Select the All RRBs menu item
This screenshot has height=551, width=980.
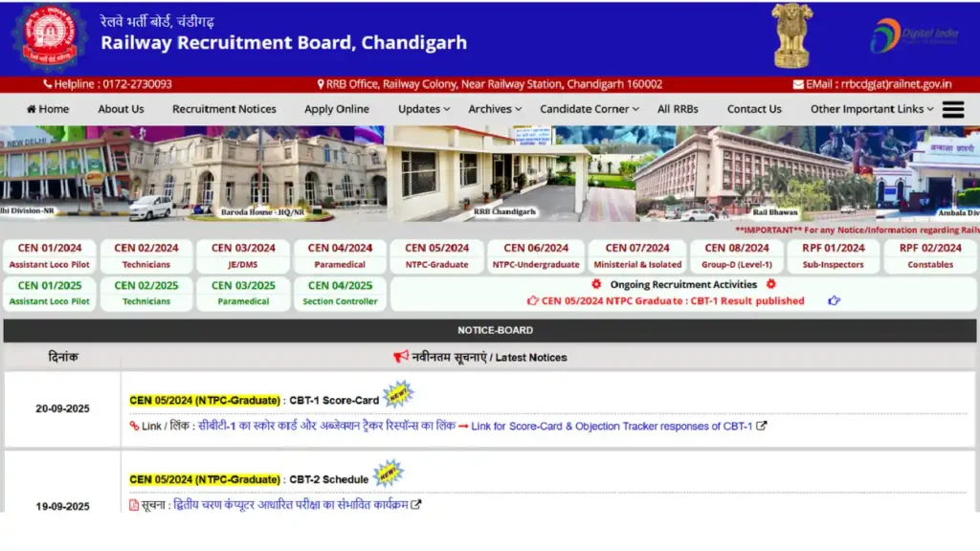[x=678, y=109]
